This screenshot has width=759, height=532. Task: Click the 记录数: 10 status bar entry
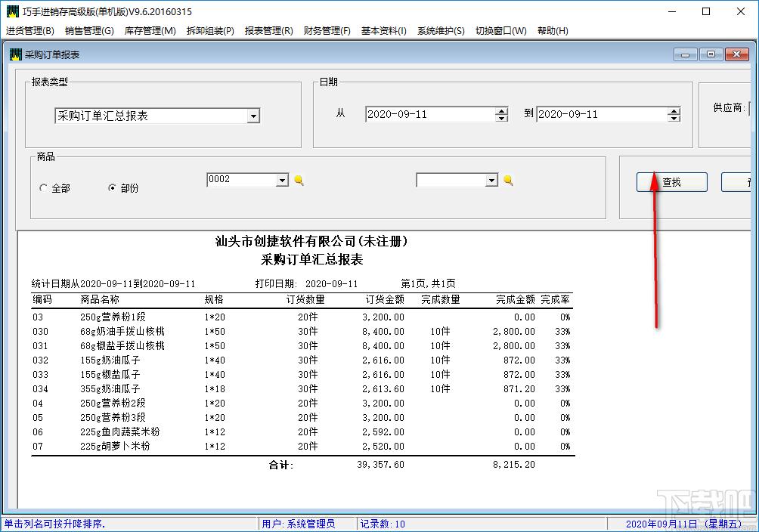click(383, 524)
